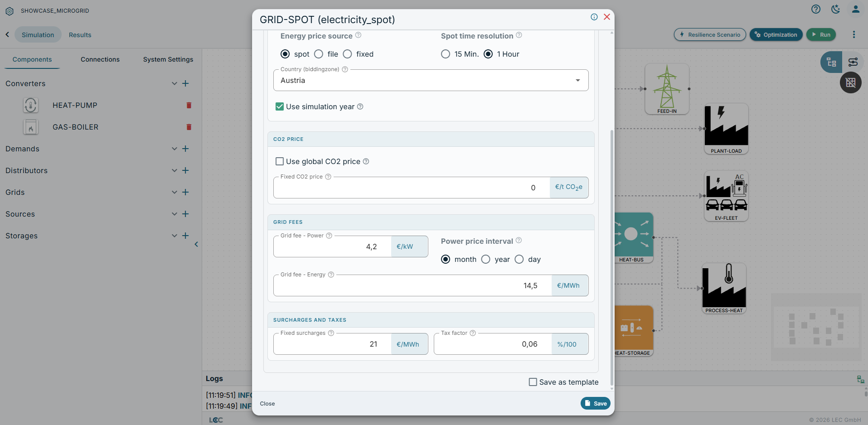Open the canvas settings sliders icon

pos(853,62)
